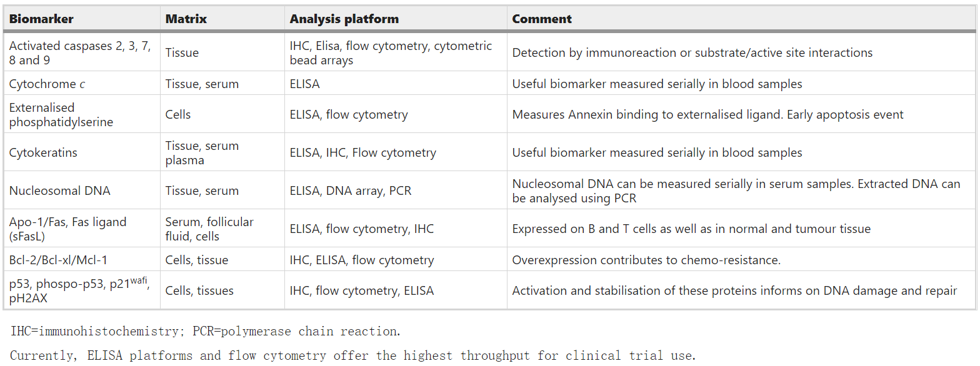Click the Nucleosomal DNA biomarker cell
Screen dimensions: 980x366
click(x=59, y=191)
